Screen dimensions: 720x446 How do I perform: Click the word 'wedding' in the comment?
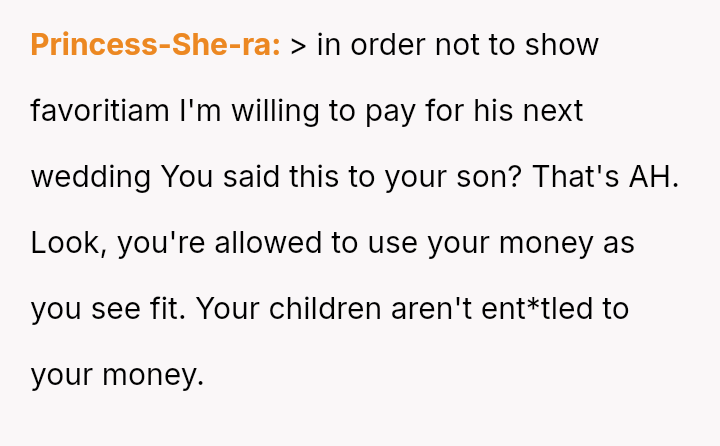point(91,177)
